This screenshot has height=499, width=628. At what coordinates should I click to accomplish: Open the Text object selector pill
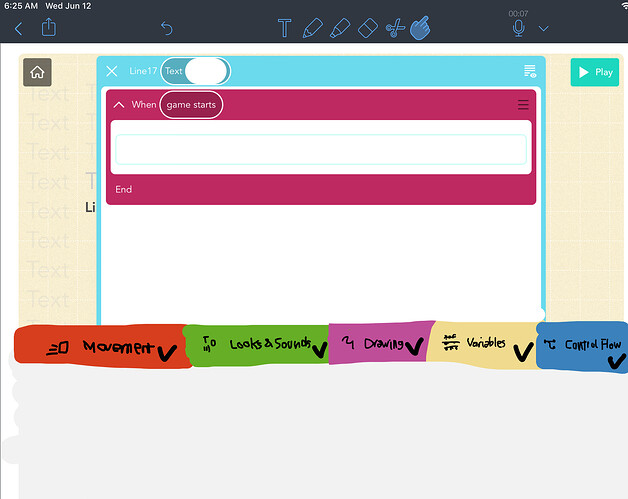point(195,71)
